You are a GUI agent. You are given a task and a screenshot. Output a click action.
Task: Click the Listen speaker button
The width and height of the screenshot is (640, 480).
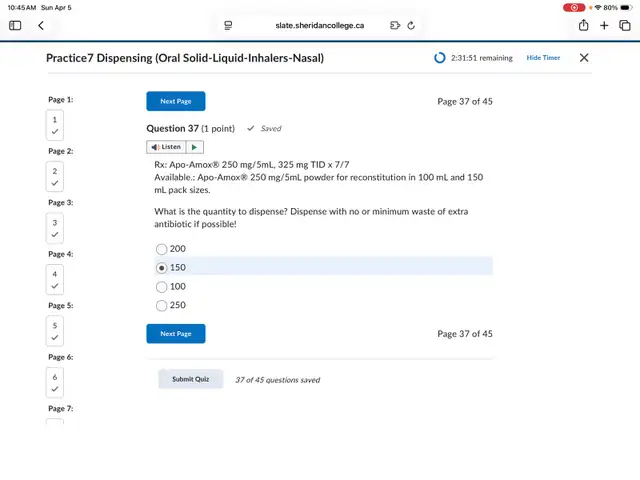coord(166,147)
